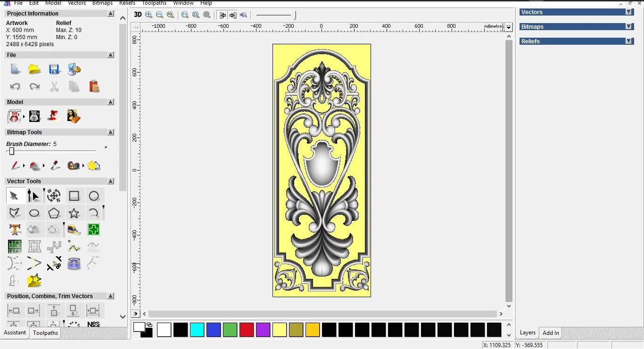
Task: Collapse the Vector Tools section
Action: [111, 181]
